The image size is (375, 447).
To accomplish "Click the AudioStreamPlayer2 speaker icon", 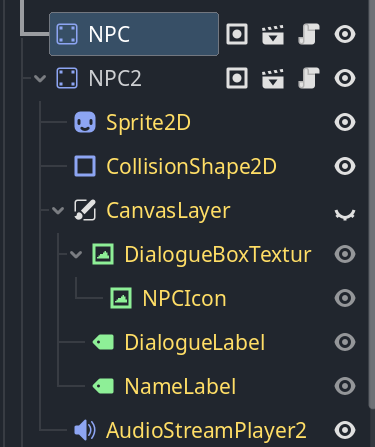I will 85,430.
